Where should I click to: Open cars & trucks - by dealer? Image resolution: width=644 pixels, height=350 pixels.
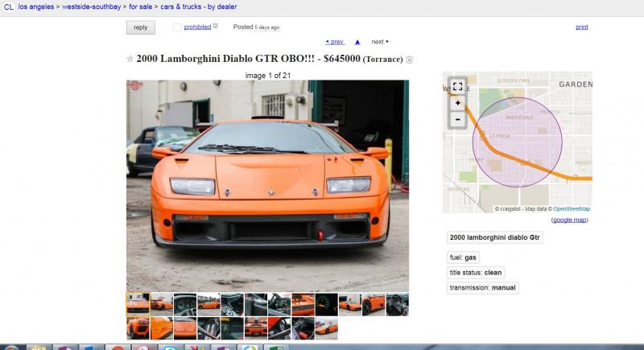coord(198,6)
